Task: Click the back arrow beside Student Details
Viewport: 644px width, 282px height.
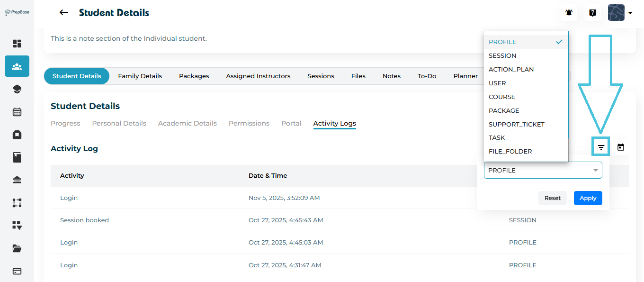Action: (64, 13)
